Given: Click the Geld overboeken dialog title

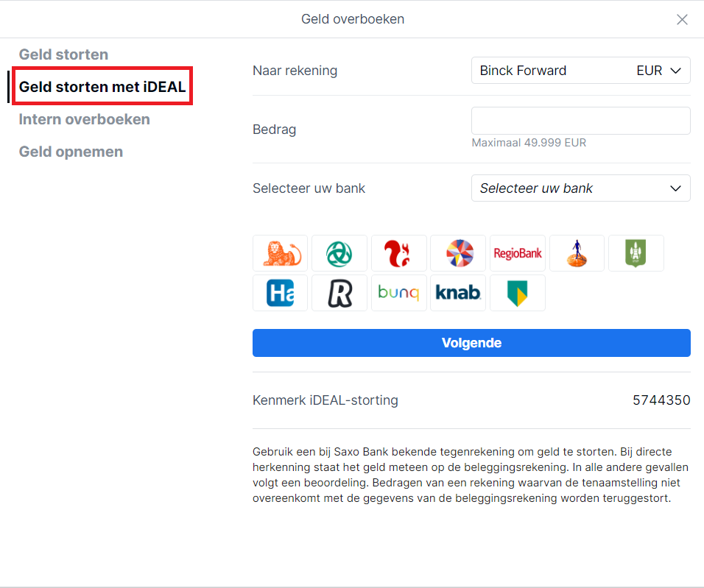Looking at the screenshot, I should point(353,19).
